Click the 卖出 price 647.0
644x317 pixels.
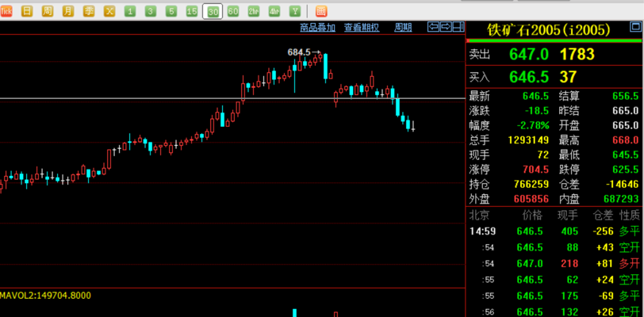coord(529,54)
